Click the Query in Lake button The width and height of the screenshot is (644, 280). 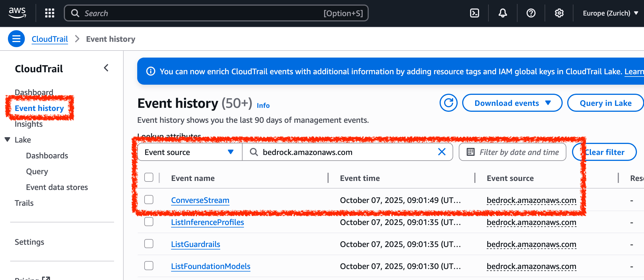605,103
